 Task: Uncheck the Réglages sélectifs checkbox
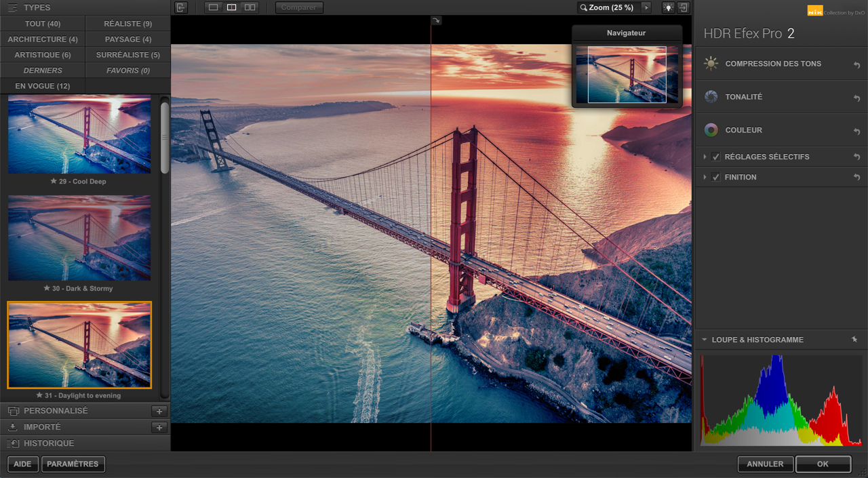[x=716, y=157]
